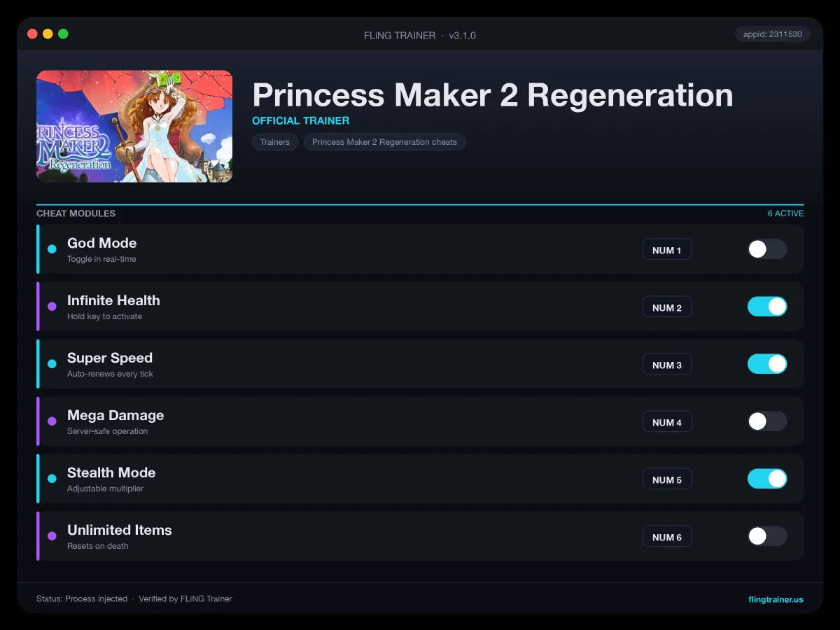Click the 'Adjustable multiplier' description
This screenshot has height=630, width=840.
coord(105,489)
